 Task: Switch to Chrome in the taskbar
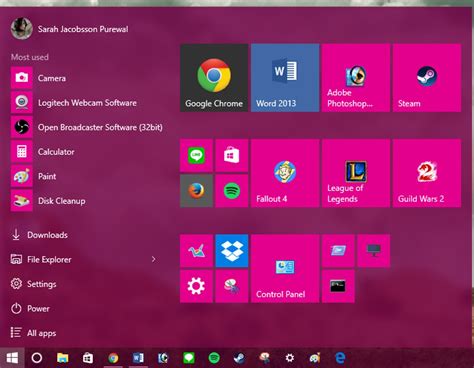[113, 358]
